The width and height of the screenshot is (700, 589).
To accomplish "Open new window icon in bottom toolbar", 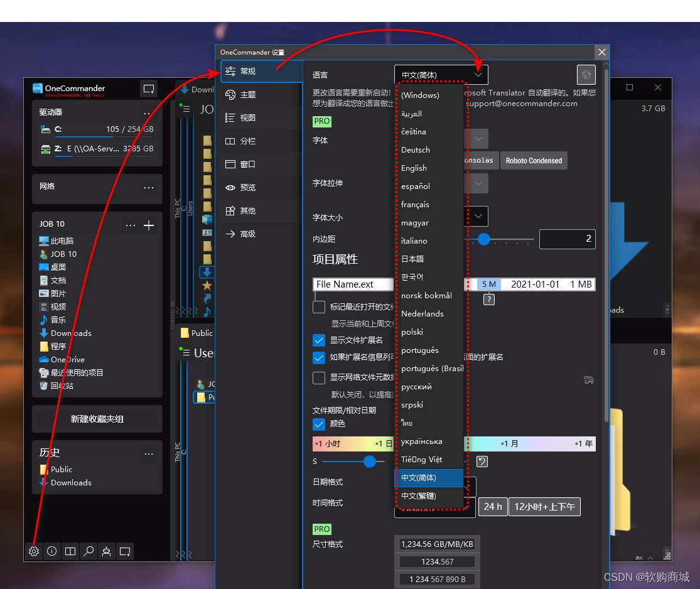I will click(x=125, y=551).
